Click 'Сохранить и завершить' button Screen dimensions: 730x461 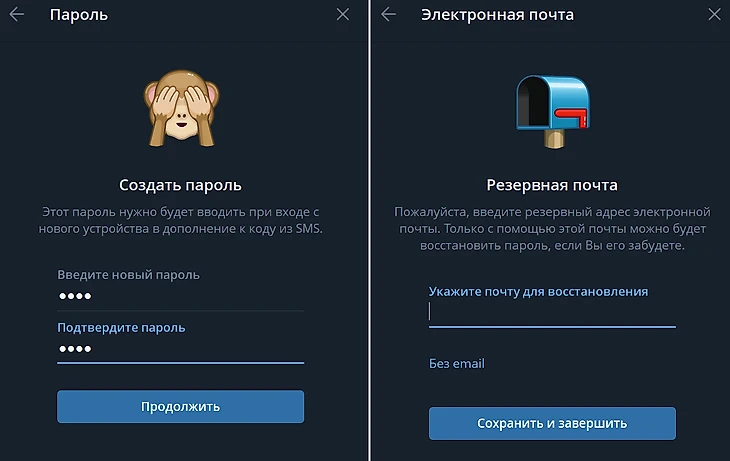pos(552,423)
